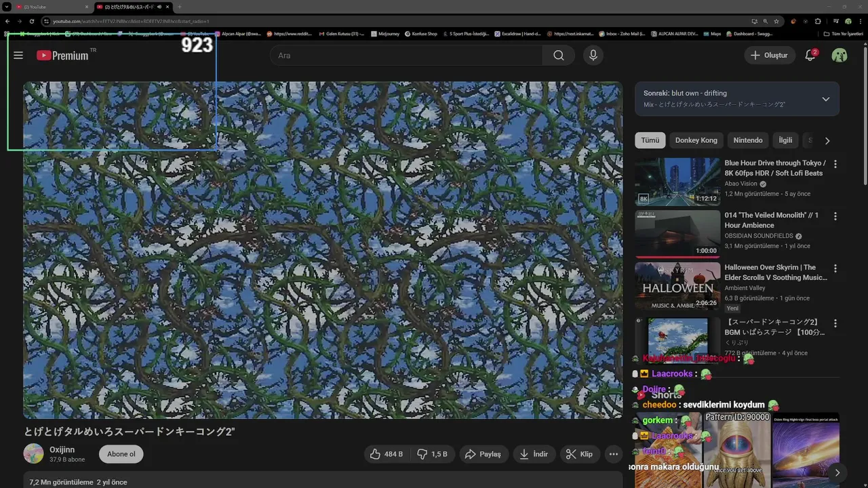Image resolution: width=868 pixels, height=488 pixels.
Task: Open the Abao Vision channel name
Action: point(741,184)
